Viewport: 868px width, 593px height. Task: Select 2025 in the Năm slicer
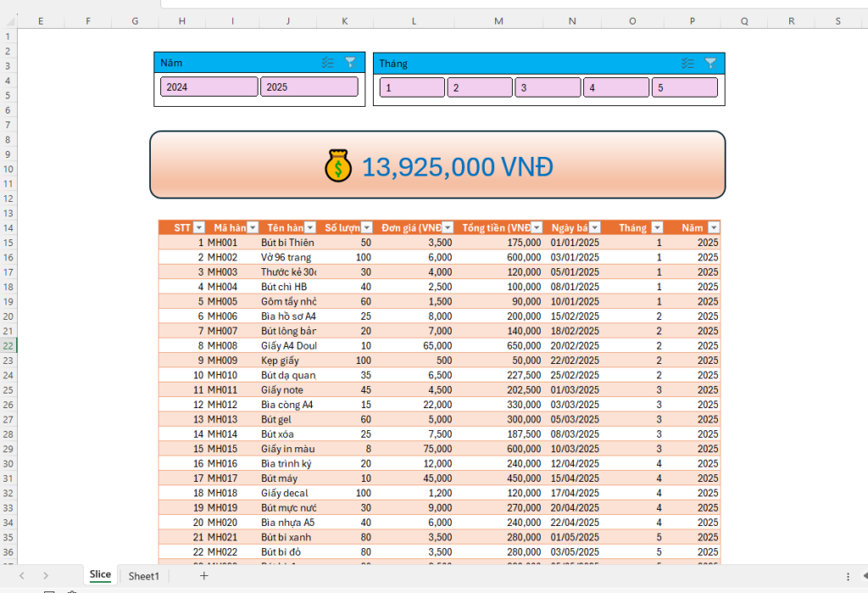[309, 87]
